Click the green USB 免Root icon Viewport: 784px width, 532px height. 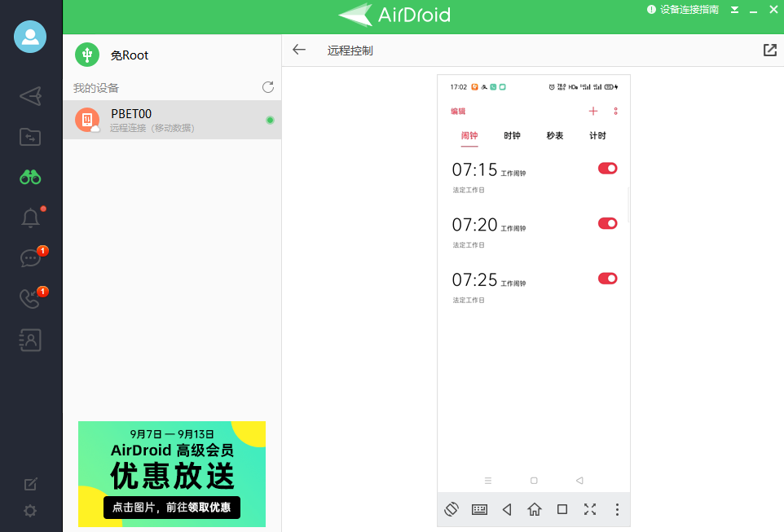87,55
